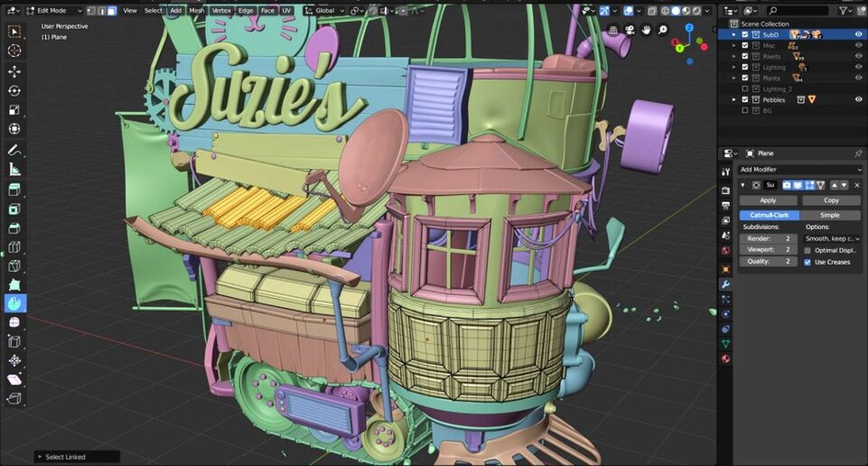Viewport: 868px width, 466px height.
Task: Choose the Move tool in toolbar
Action: pyautogui.click(x=14, y=72)
